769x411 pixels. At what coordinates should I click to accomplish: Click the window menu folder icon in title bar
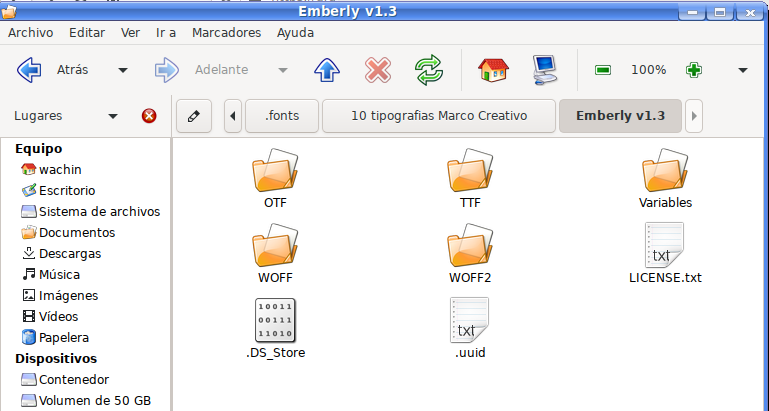pos(9,12)
